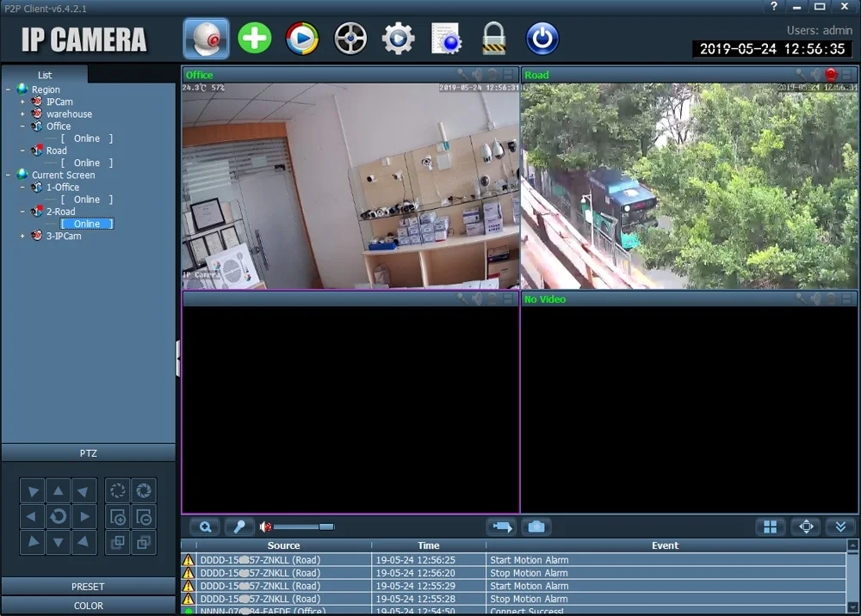Viewport: 861px width, 616px height.
Task: Select the highlighted Online status under 2-Road
Action: 87,224
